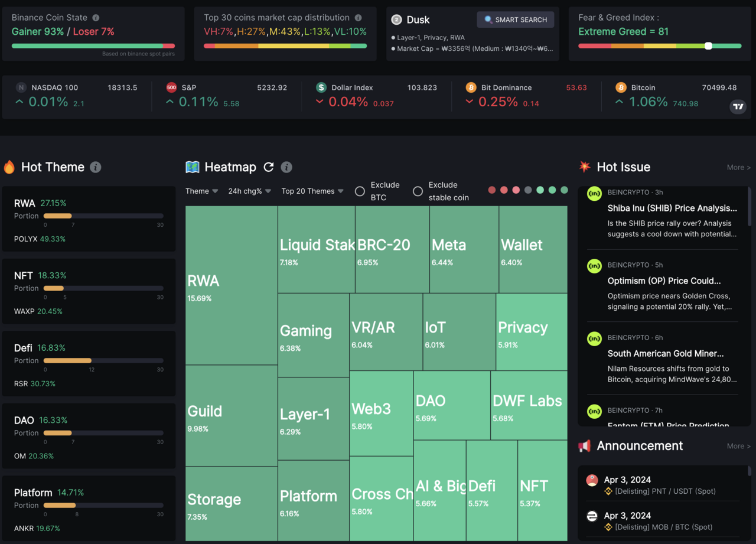Enable the Exclude stable coin option

click(x=418, y=191)
